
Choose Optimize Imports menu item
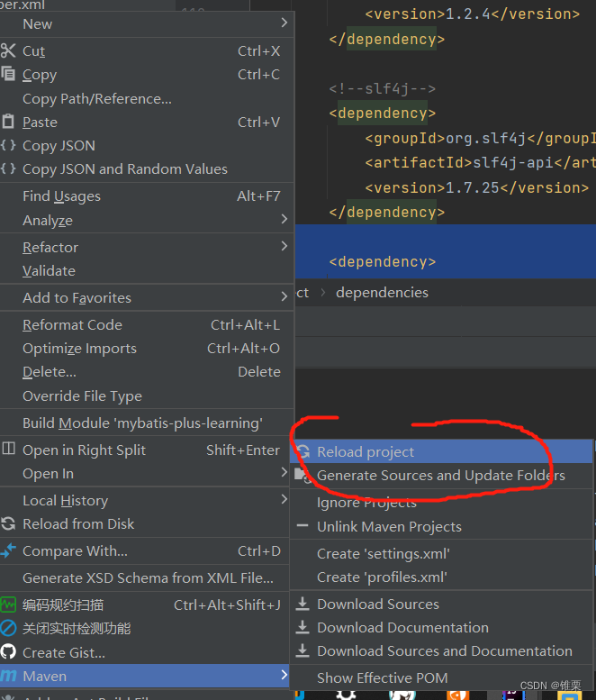(148, 349)
